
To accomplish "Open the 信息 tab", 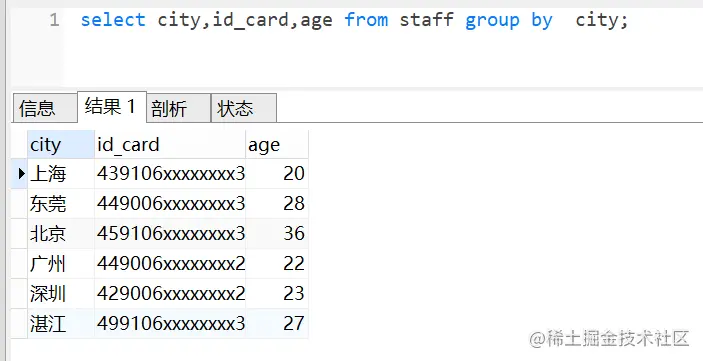I will [44, 108].
